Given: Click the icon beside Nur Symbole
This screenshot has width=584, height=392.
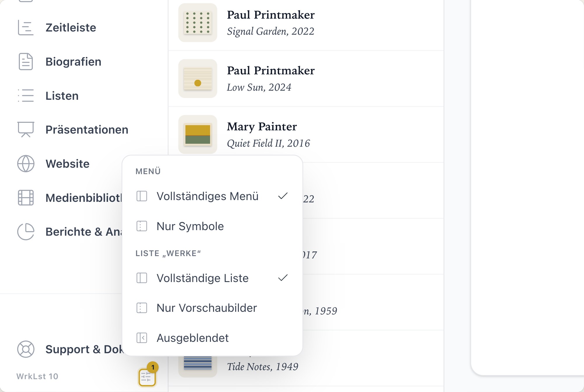Looking at the screenshot, I should (142, 226).
